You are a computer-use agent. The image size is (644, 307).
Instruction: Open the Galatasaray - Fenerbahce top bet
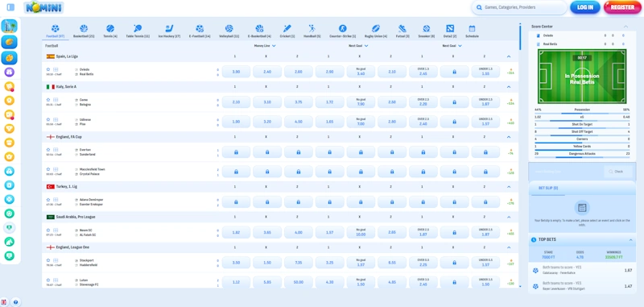[582, 270]
